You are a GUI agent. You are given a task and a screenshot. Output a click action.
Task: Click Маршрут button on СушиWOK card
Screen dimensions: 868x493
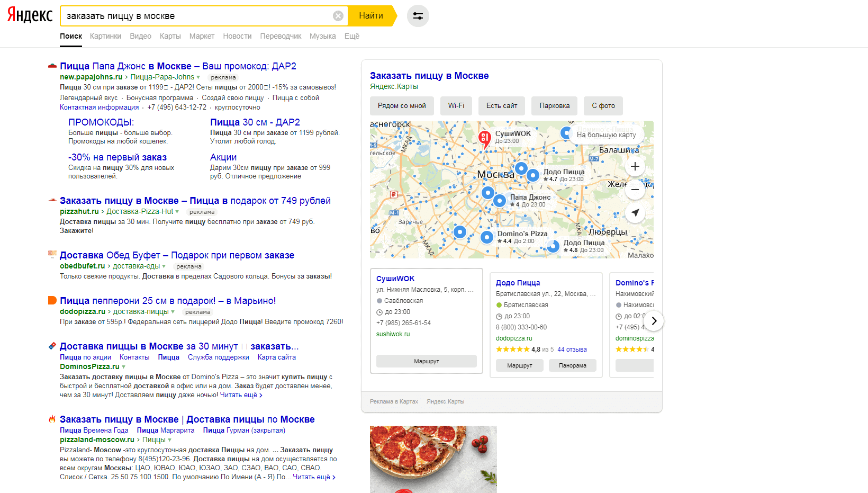point(427,361)
